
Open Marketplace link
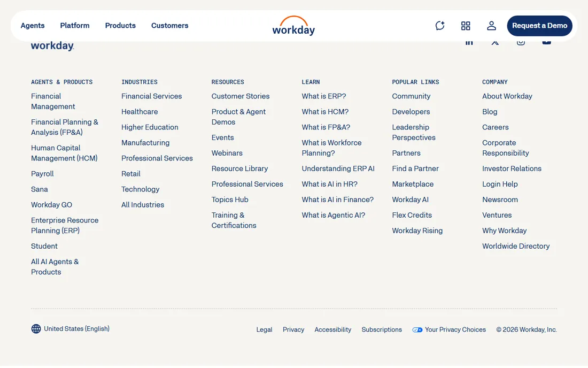coord(413,184)
